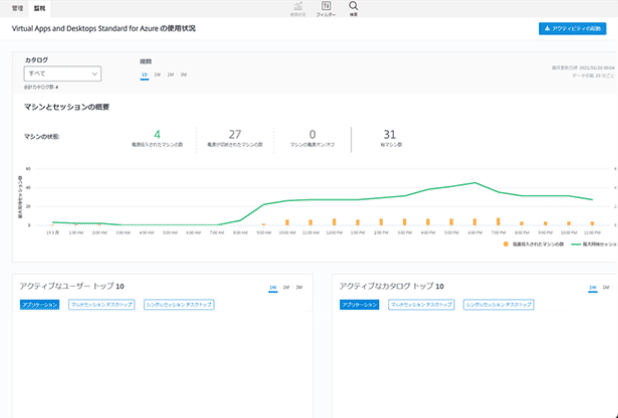
Task: Select the 1M period option
Action: point(170,74)
